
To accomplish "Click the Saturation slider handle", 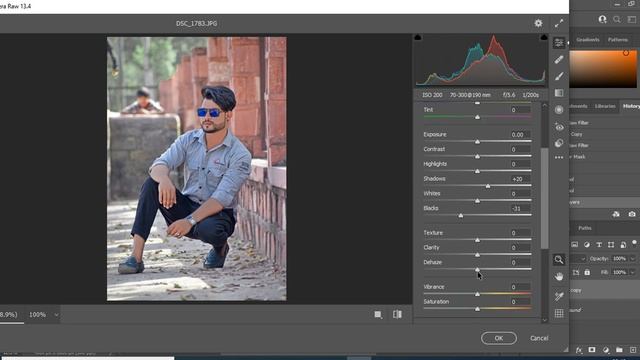I will (x=477, y=309).
